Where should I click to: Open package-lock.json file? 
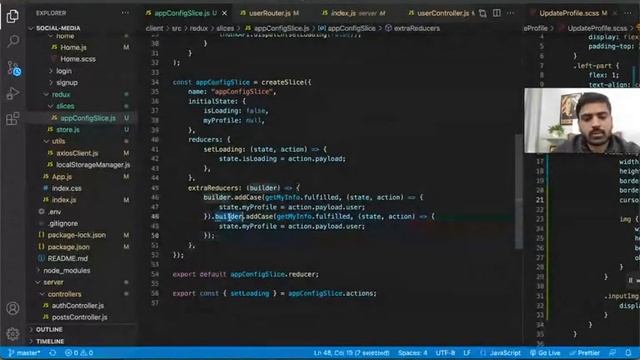click(x=76, y=235)
